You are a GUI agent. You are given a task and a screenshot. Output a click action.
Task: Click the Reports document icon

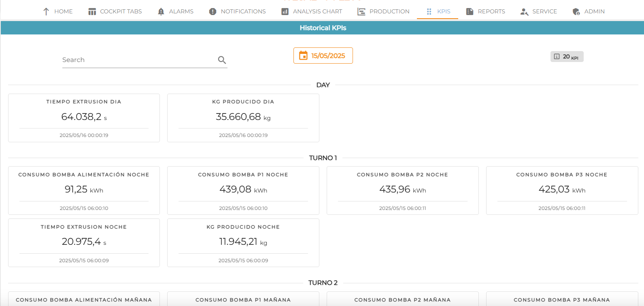point(470,12)
